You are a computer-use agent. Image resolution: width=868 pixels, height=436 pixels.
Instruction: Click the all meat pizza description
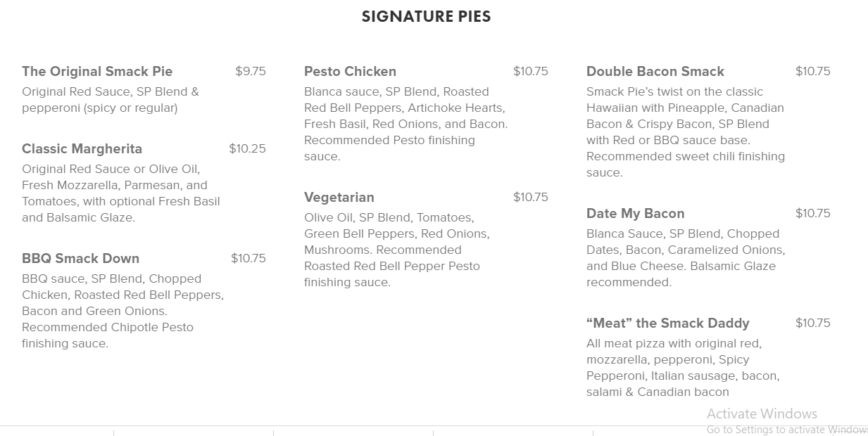tap(683, 368)
